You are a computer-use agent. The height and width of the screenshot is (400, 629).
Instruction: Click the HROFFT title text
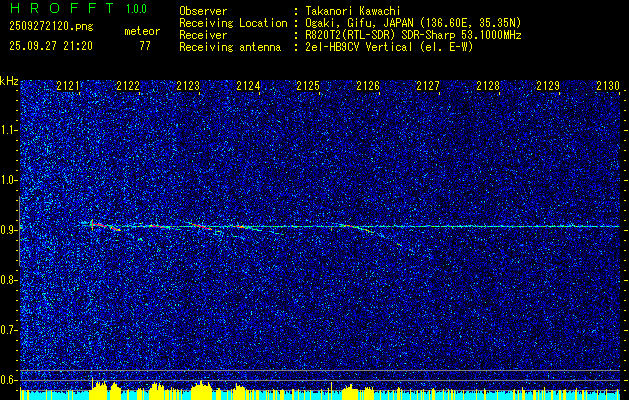(x=62, y=8)
